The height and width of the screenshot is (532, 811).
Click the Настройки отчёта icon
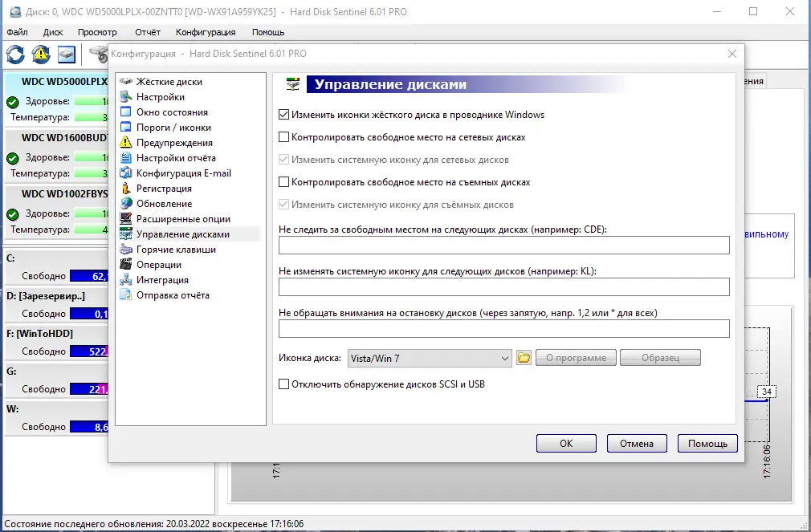coord(126,158)
